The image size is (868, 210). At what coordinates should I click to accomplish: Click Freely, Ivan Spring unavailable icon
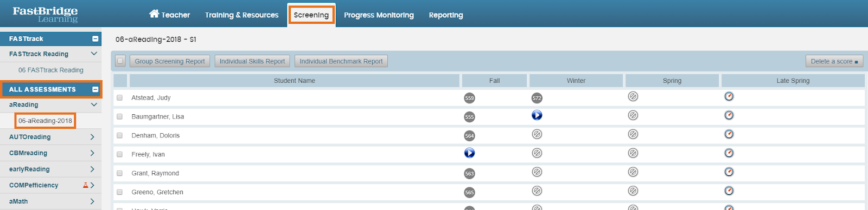point(633,153)
